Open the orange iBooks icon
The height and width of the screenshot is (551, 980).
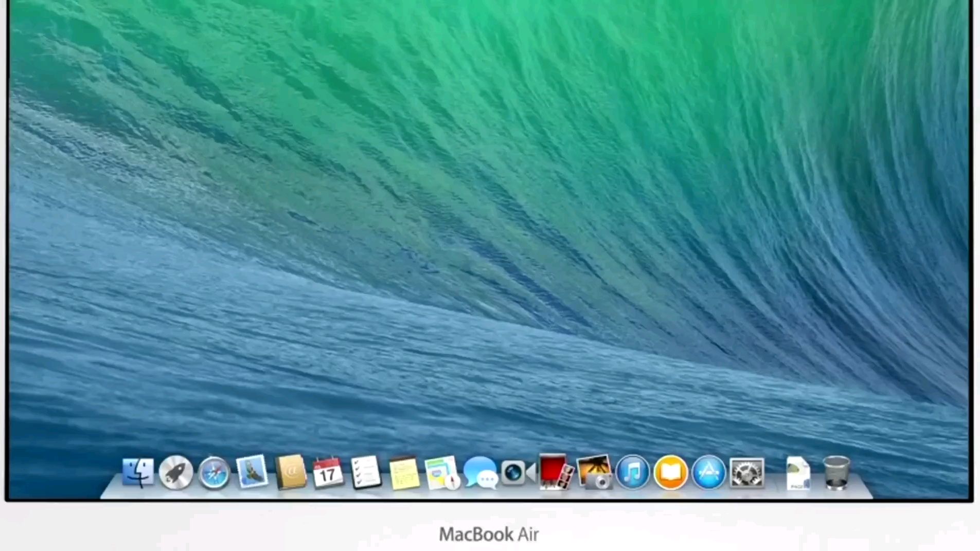671,472
